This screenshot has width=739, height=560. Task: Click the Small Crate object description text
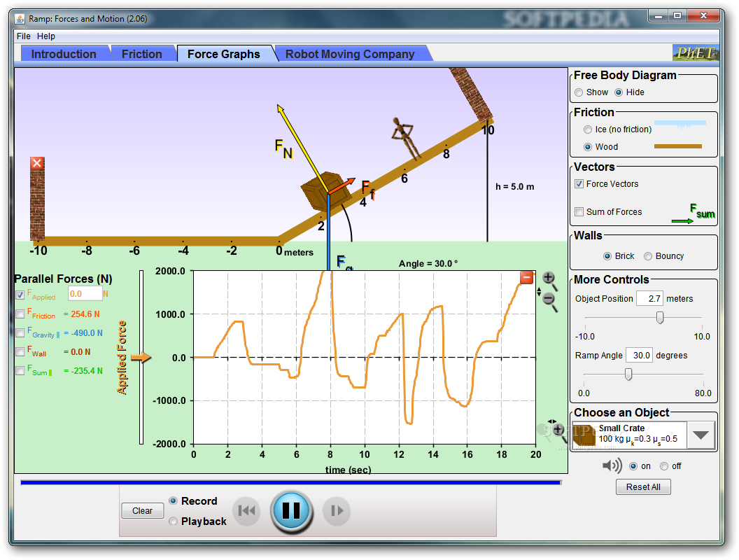tap(638, 434)
